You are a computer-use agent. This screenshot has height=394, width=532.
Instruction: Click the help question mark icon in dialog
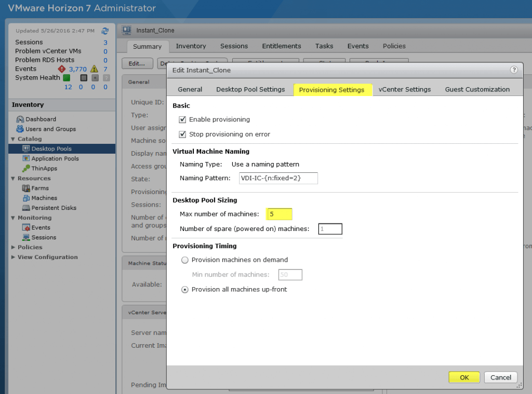pyautogui.click(x=514, y=70)
